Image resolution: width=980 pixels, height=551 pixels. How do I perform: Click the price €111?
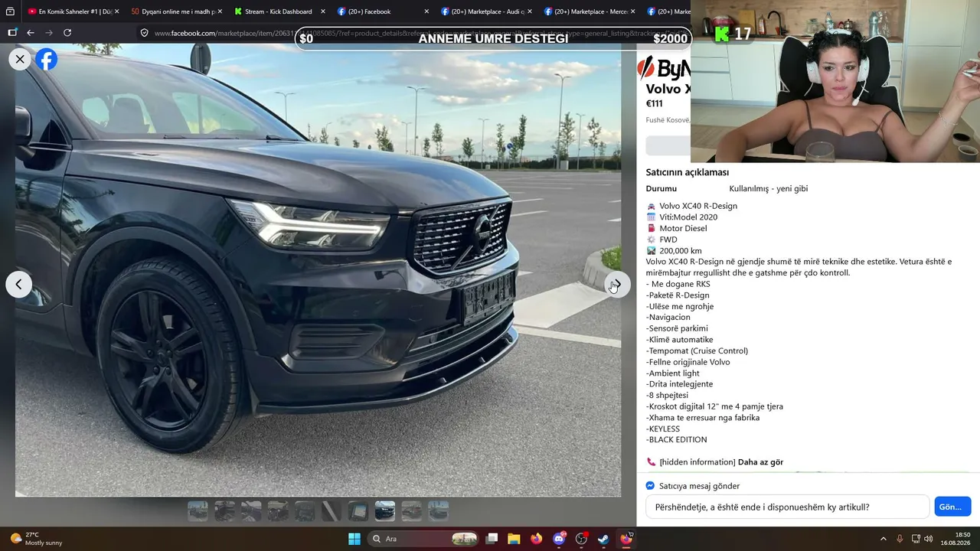(655, 104)
